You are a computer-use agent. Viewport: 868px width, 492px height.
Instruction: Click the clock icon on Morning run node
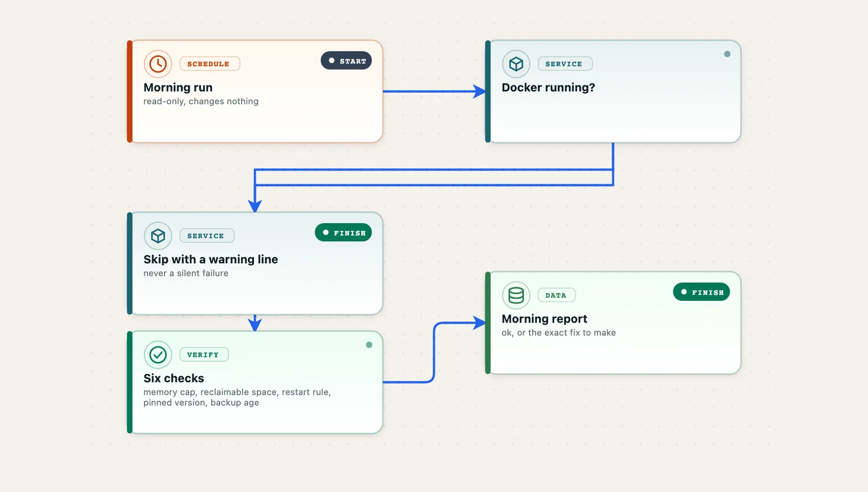158,64
